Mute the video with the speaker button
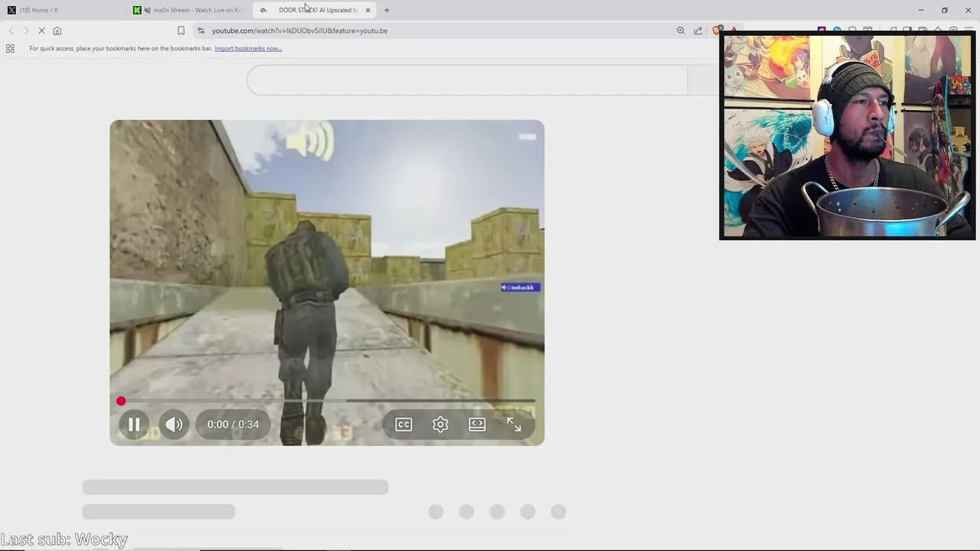The image size is (980, 551). 174,424
